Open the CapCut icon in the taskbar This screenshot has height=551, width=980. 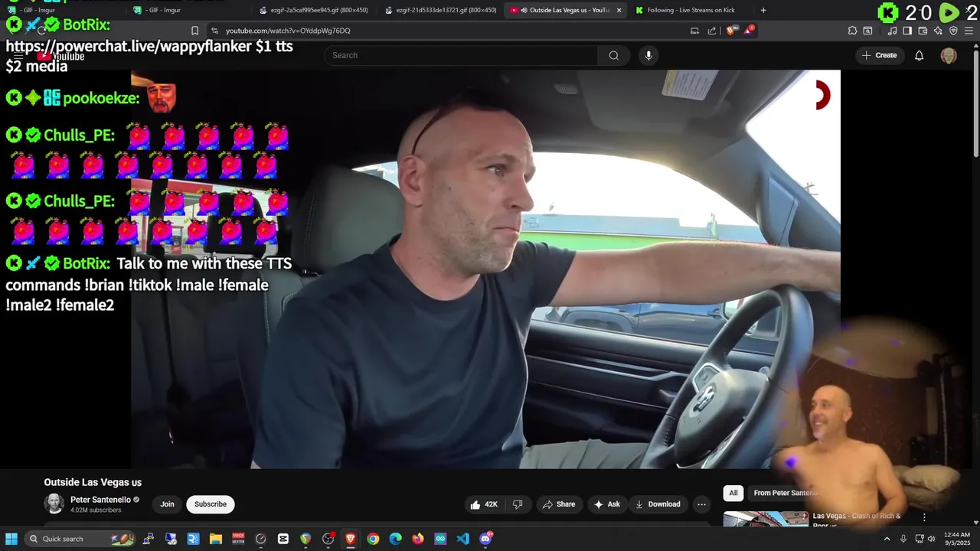[x=283, y=539]
